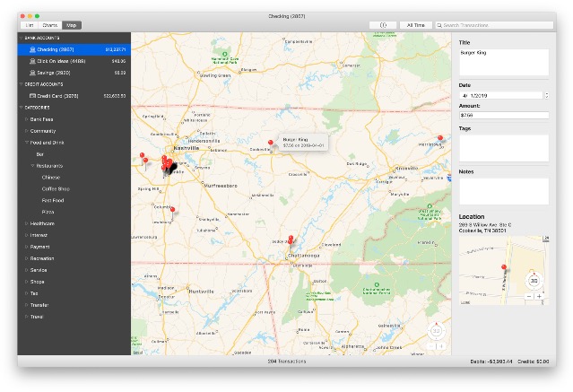This screenshot has height=392, width=573.
Task: Zoom in the location mini map
Action: 539,297
